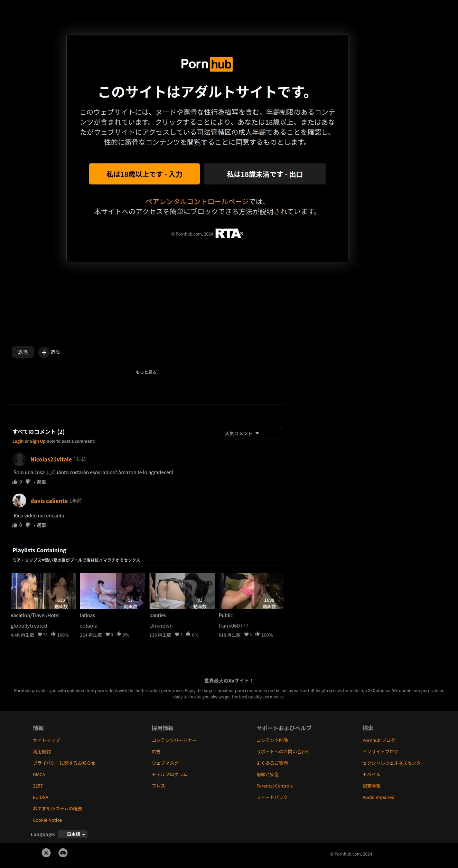Dislike Nicolas21vitale's comment with thumbs-down icon
This screenshot has width=458, height=868.
28,482
